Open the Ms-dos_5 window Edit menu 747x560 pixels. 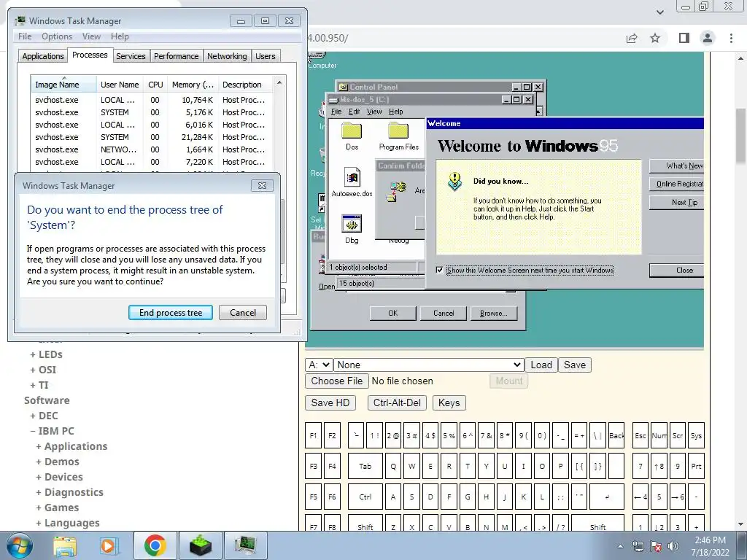[354, 112]
